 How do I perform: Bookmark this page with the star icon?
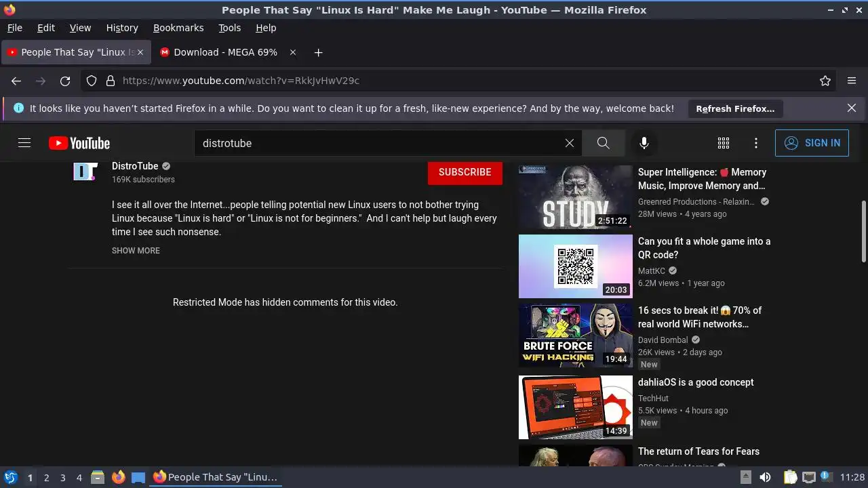(825, 81)
